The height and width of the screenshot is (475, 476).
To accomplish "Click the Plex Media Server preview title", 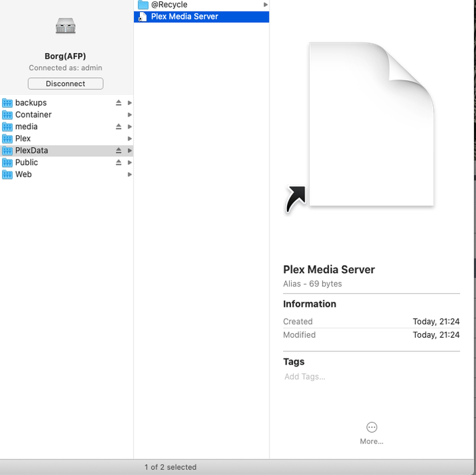I will click(329, 269).
